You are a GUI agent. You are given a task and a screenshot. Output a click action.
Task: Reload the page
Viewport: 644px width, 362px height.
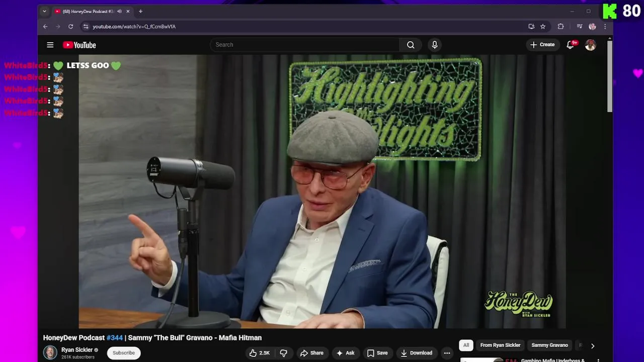pos(71,27)
